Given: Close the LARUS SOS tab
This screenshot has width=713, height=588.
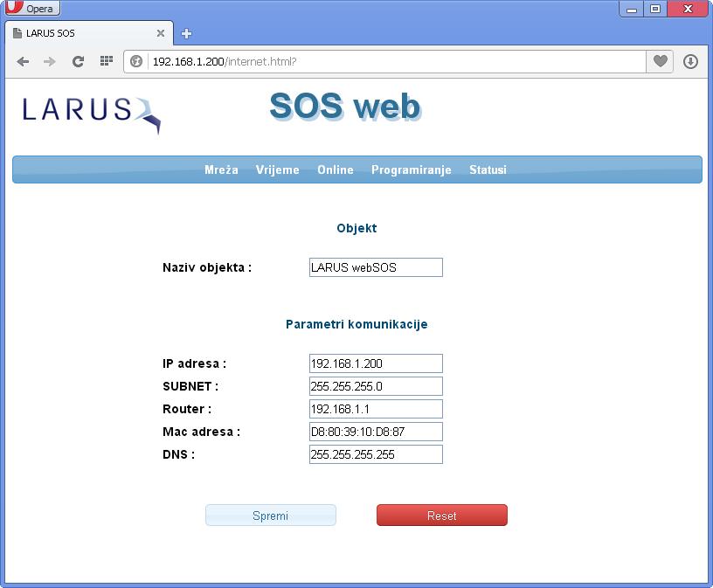Looking at the screenshot, I should click(161, 33).
